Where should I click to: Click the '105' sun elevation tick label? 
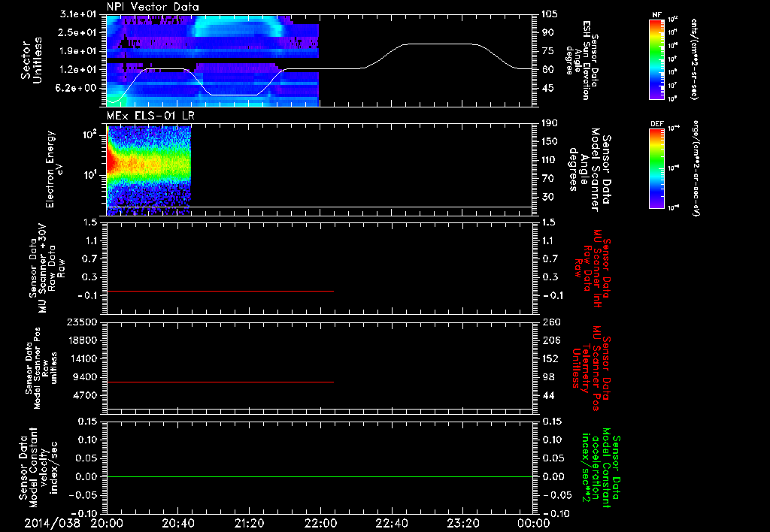(x=550, y=14)
